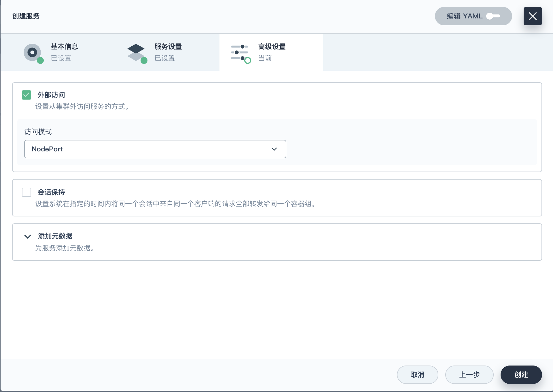Click the 添加元数据 section title
The width and height of the screenshot is (553, 392).
tap(55, 236)
